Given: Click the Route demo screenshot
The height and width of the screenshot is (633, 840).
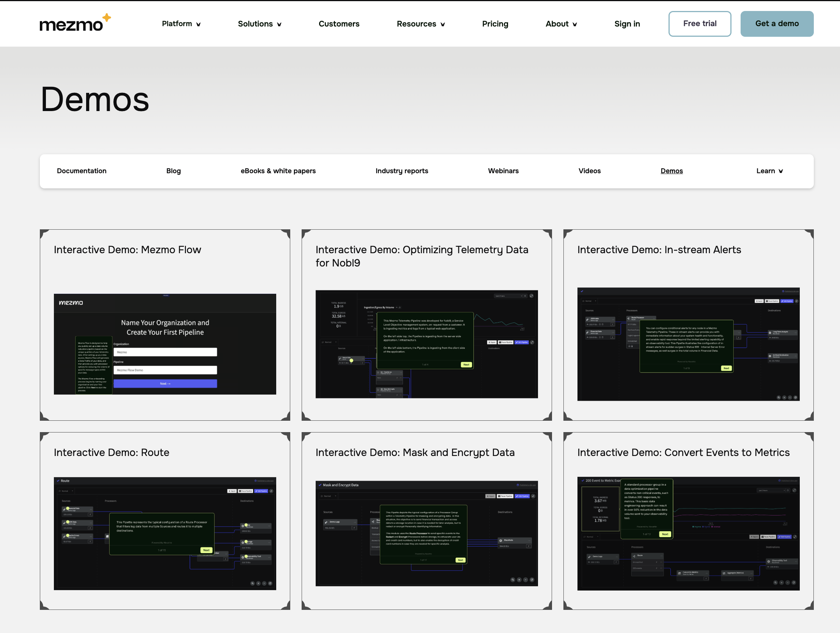Looking at the screenshot, I should [165, 533].
